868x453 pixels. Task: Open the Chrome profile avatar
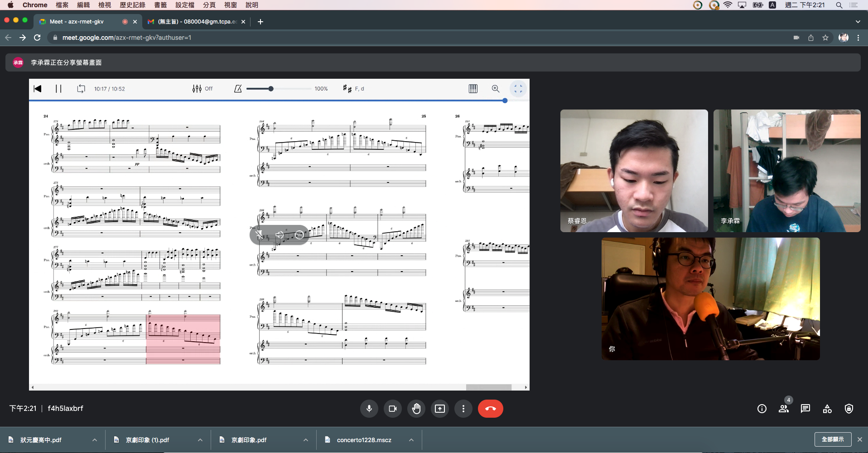(x=844, y=38)
